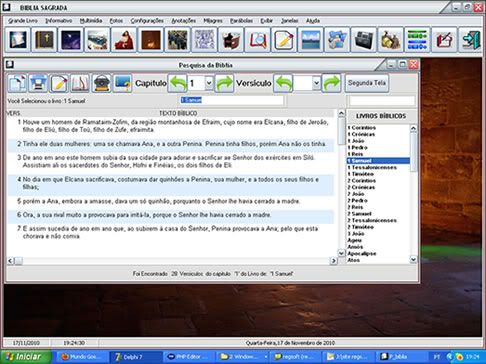This screenshot has width=486, height=364.
Task: Click the copy documents icon in Pesquisa toolbar
Action: click(17, 83)
